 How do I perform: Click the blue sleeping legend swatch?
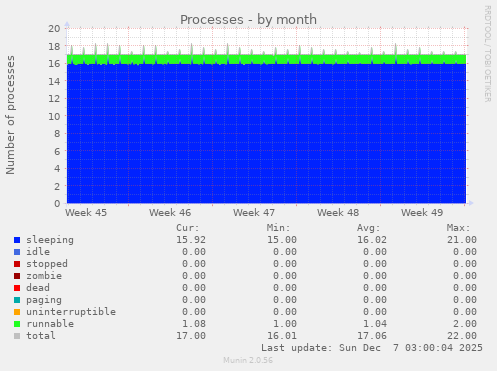tap(17, 240)
